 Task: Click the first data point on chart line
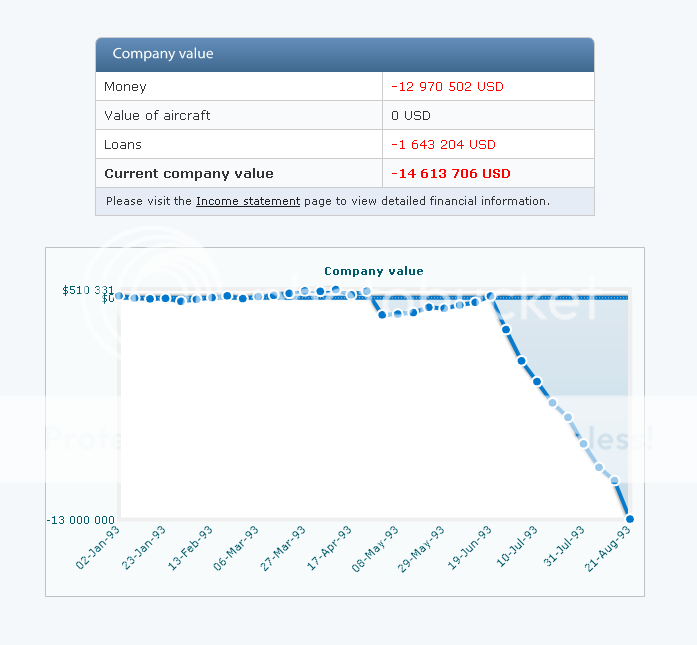coord(120,295)
